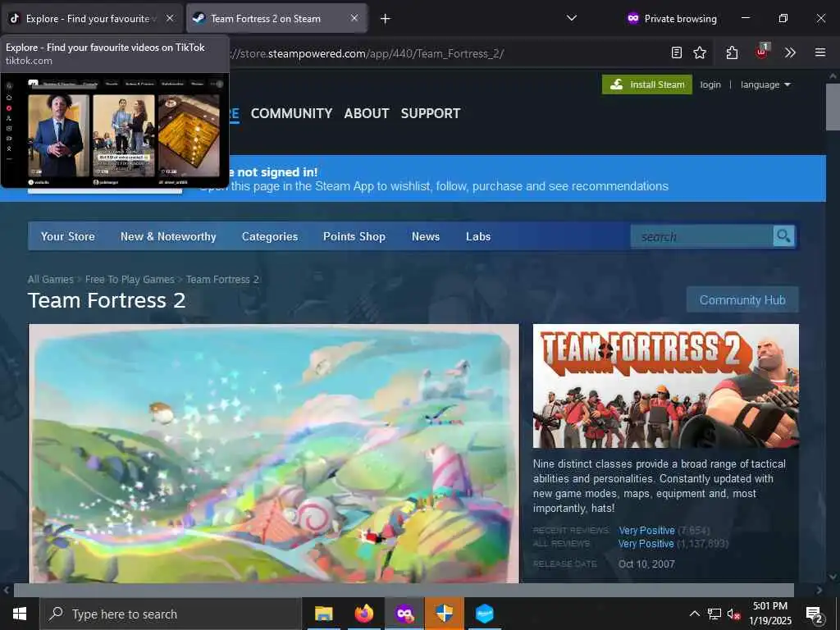Viewport: 840px width, 630px height.
Task: Open the SUPPORT menu
Action: 431,113
